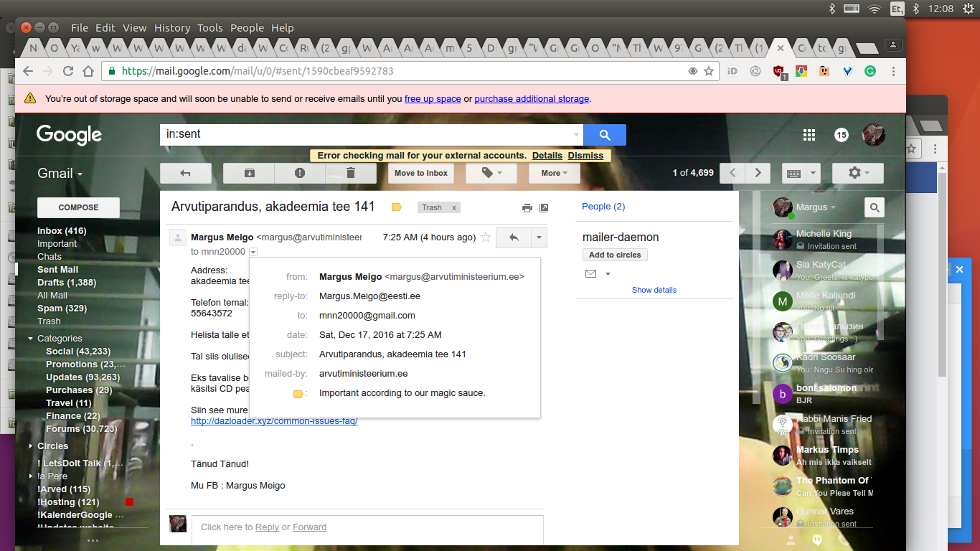The height and width of the screenshot is (551, 980).
Task: Collapse the message details arrow
Action: [253, 252]
